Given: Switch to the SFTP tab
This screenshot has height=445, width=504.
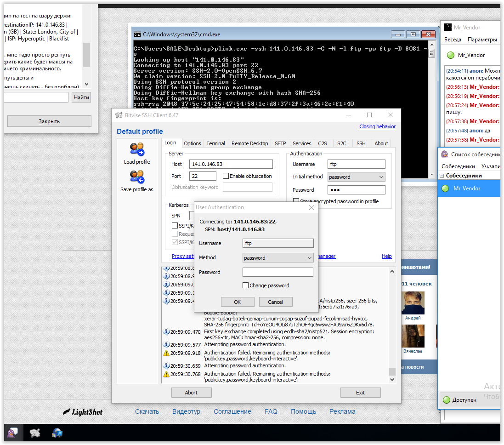Looking at the screenshot, I should tap(280, 143).
